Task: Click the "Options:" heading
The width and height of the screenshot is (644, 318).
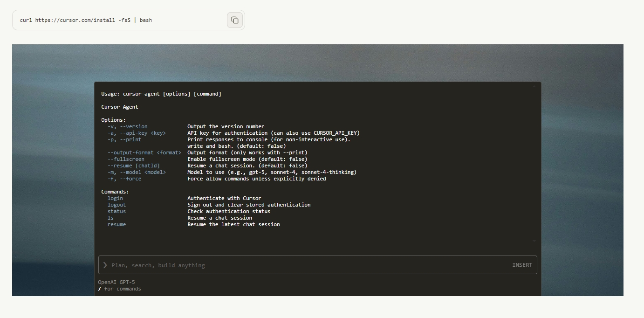Action: [113, 120]
